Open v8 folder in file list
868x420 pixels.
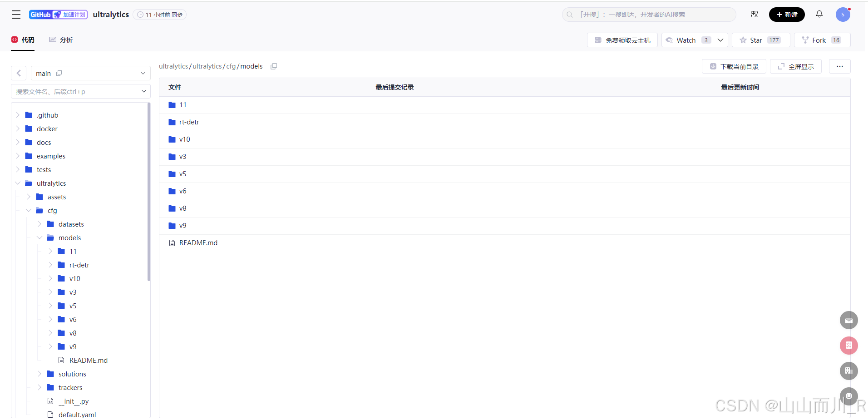point(182,208)
